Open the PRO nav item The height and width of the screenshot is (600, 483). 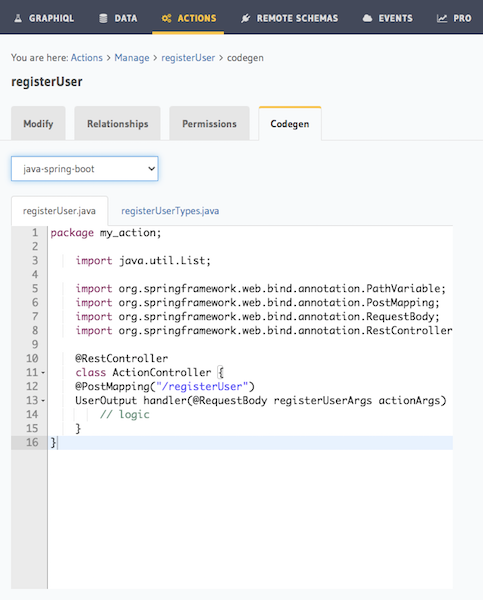click(x=454, y=18)
